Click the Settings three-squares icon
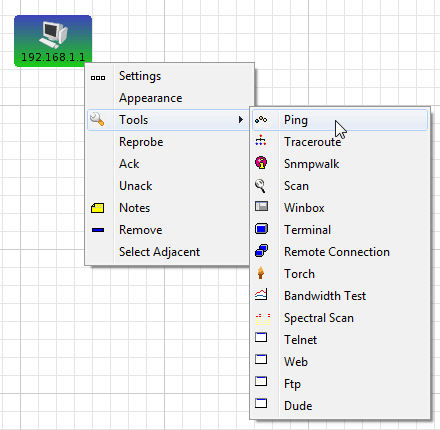440x430 pixels. [98, 78]
